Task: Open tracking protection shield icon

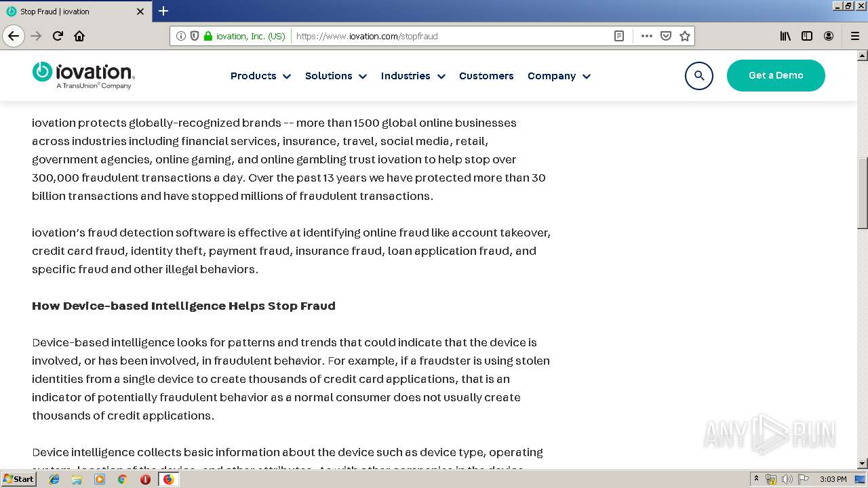Action: click(195, 36)
